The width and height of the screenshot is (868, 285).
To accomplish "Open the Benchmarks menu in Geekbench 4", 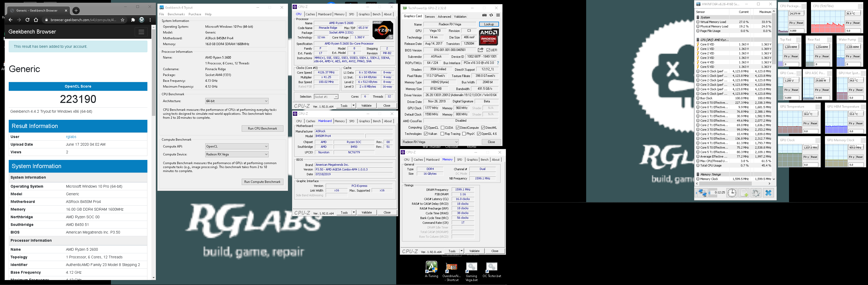I will pos(176,14).
